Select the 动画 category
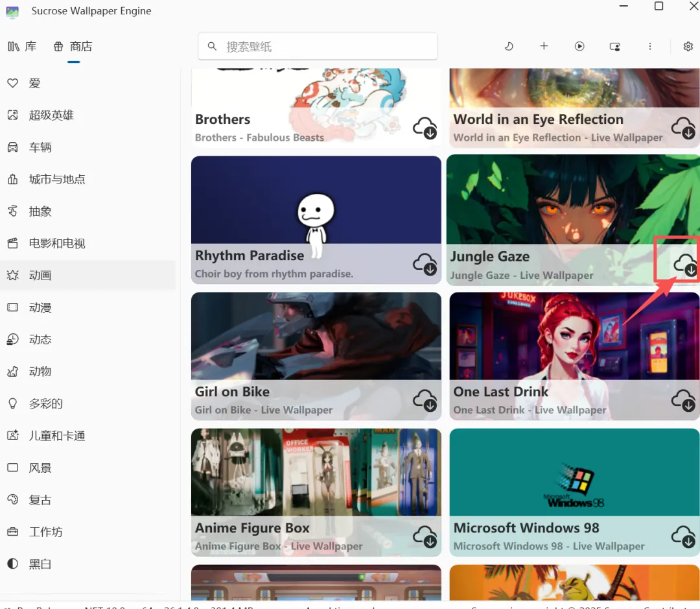Image resolution: width=700 pixels, height=609 pixels. (x=88, y=275)
